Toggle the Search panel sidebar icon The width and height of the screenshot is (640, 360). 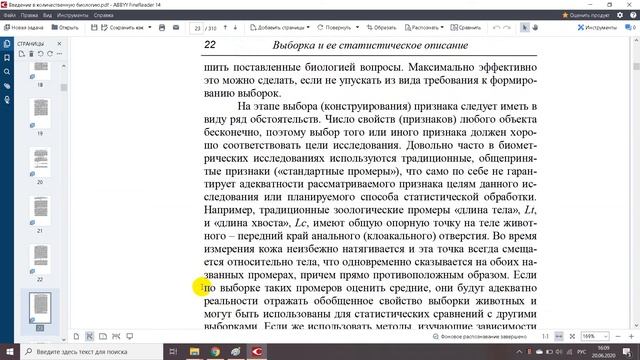(7, 72)
